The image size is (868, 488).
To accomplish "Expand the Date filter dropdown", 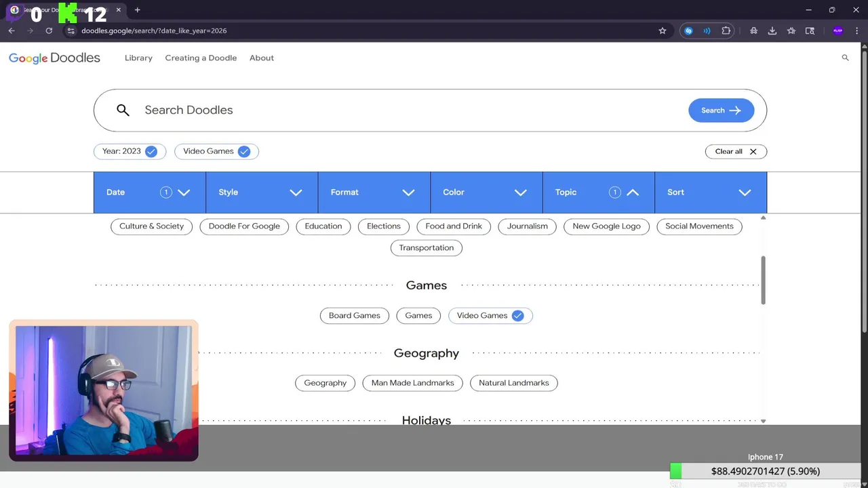I will pyautogui.click(x=149, y=192).
